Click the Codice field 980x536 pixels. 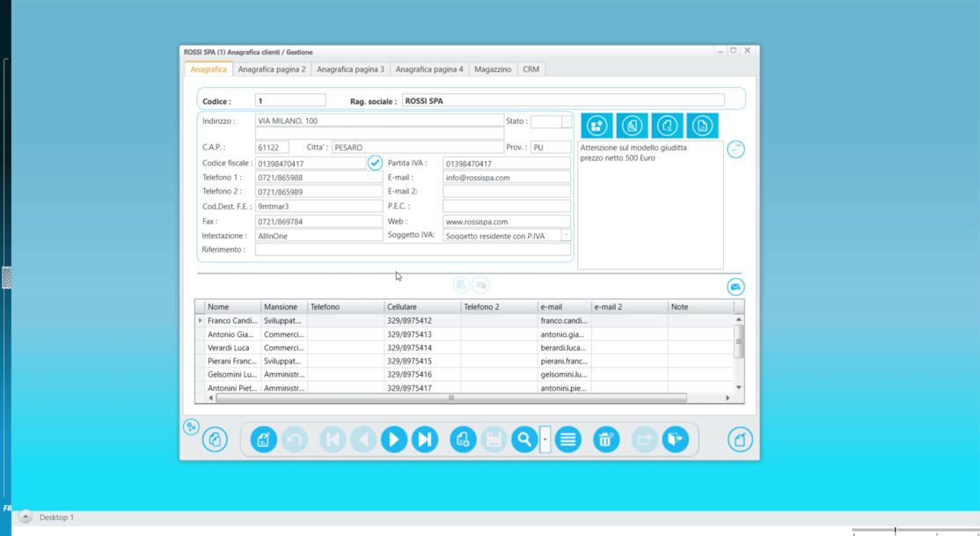290,100
